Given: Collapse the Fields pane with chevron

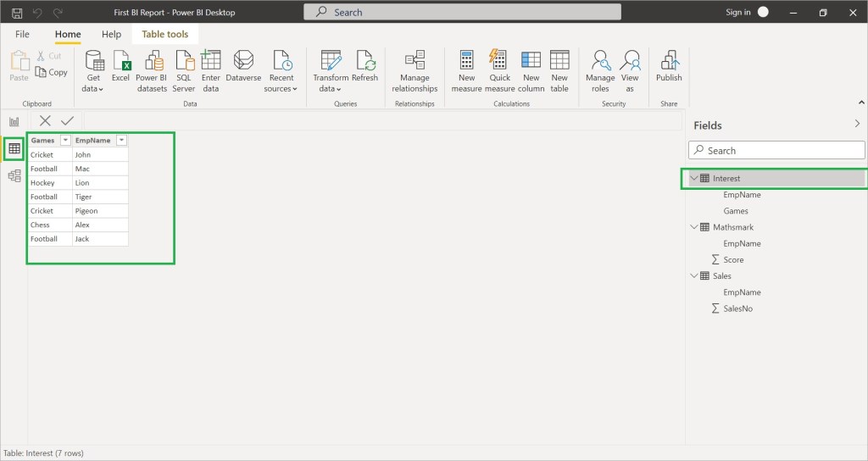Looking at the screenshot, I should click(857, 125).
